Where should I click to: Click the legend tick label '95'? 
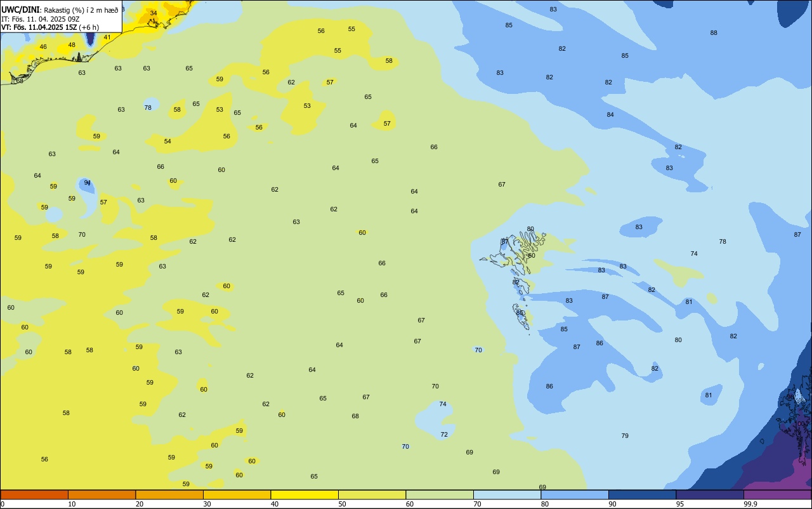point(680,504)
